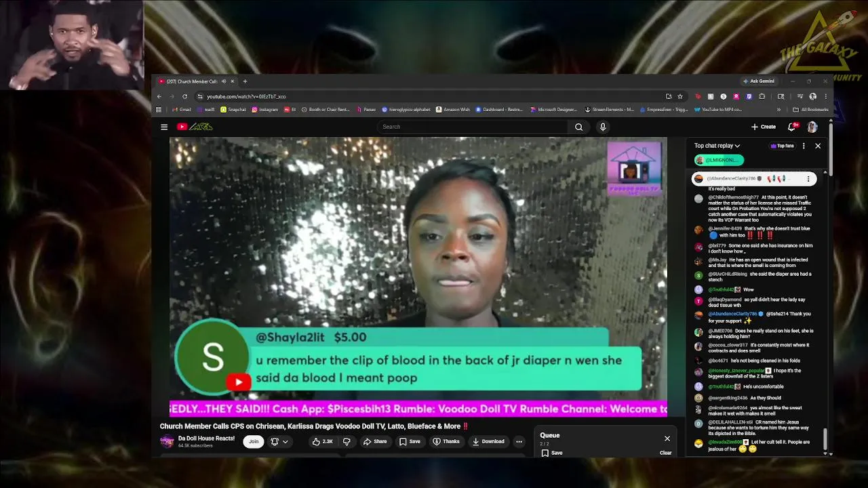Open more actions ellipsis below the video

519,442
